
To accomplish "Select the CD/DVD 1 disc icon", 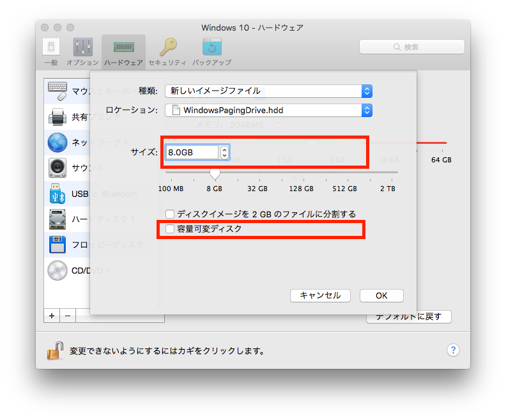I will tap(57, 270).
